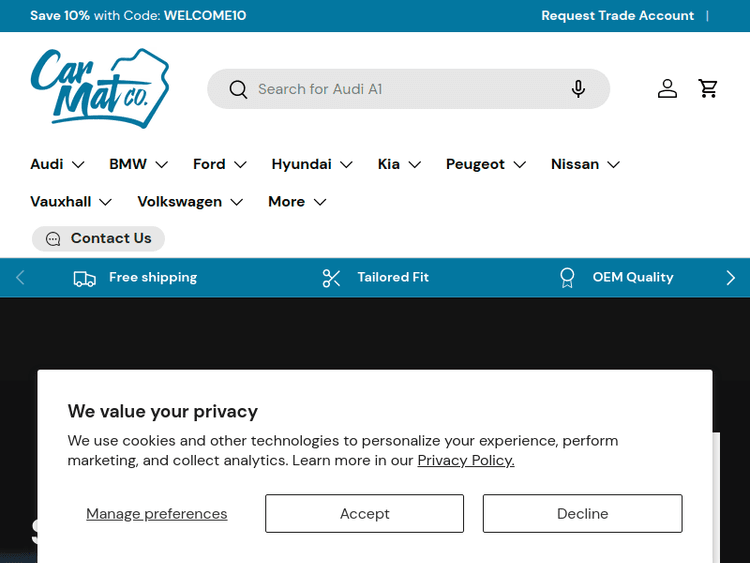Image resolution: width=750 pixels, height=563 pixels.
Task: Decline cookies in the privacy banner
Action: 582,514
